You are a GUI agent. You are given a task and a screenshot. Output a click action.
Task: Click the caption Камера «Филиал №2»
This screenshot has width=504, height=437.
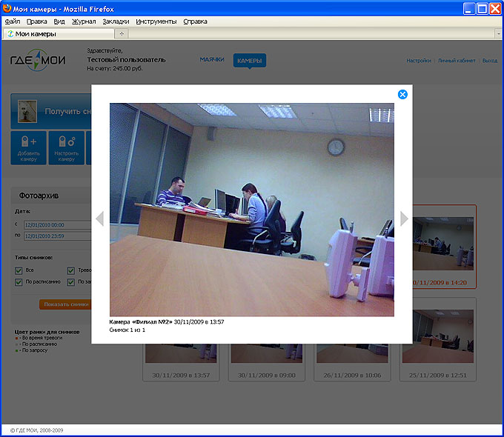coord(141,321)
